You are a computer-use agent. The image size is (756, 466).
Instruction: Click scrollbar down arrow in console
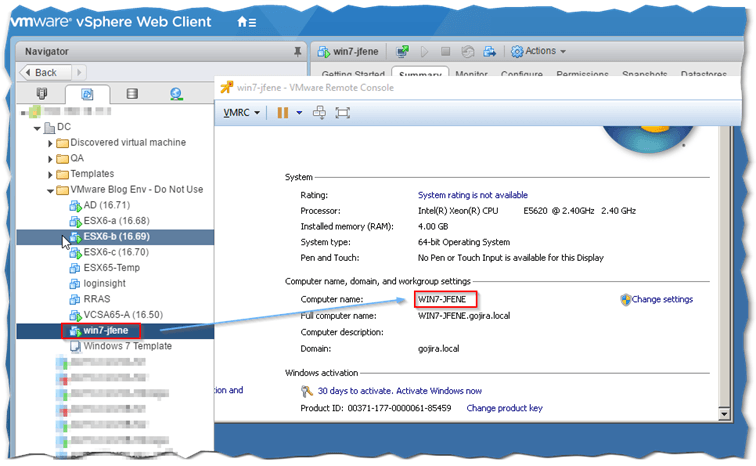[x=723, y=414]
